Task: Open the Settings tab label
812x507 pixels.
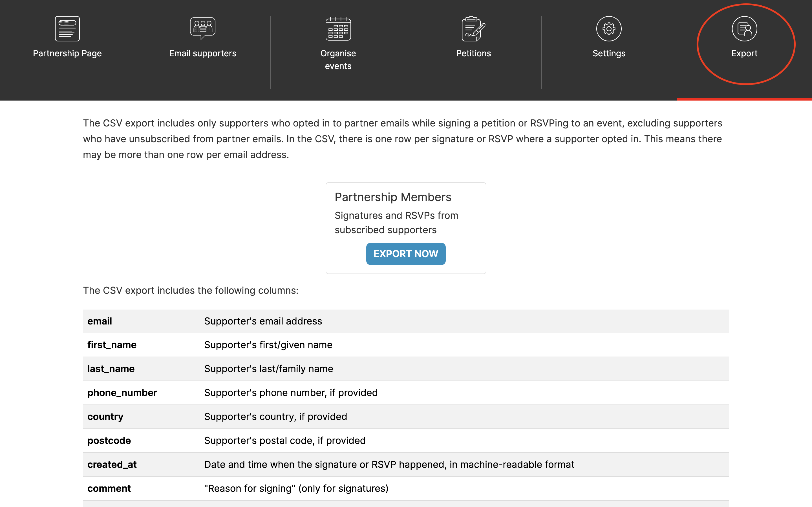Action: pyautogui.click(x=609, y=53)
